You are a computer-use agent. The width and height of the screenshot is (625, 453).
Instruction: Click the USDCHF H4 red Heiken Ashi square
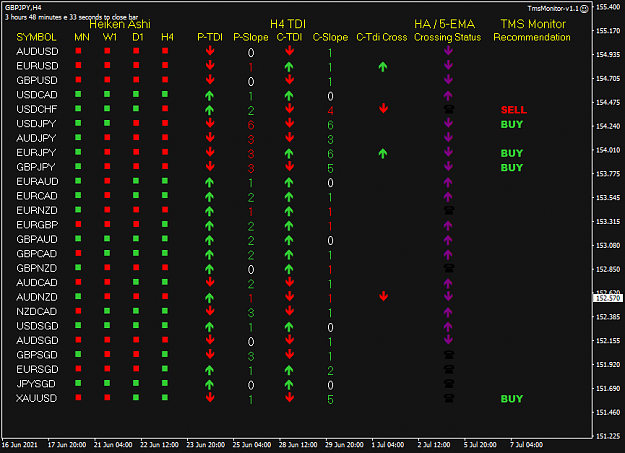coord(165,108)
